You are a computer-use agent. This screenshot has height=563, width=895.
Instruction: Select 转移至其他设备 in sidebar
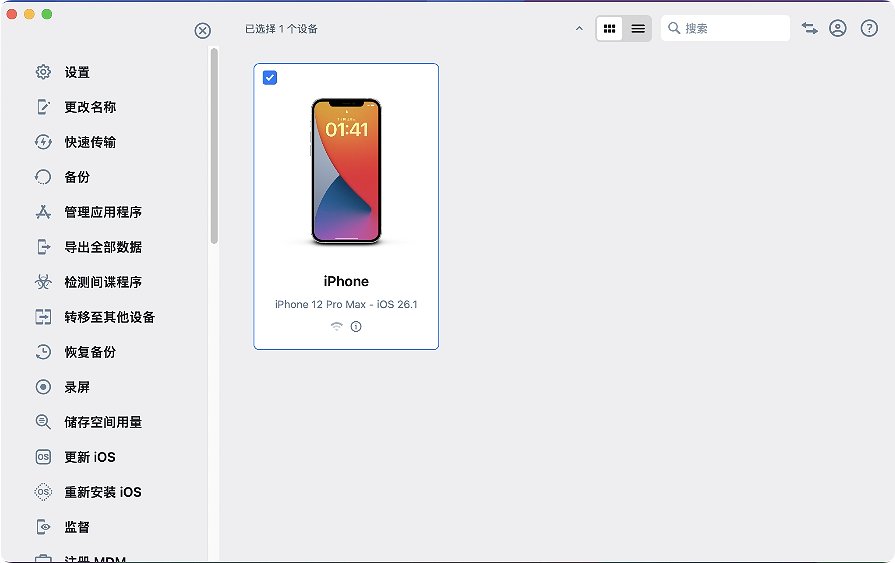click(x=109, y=317)
